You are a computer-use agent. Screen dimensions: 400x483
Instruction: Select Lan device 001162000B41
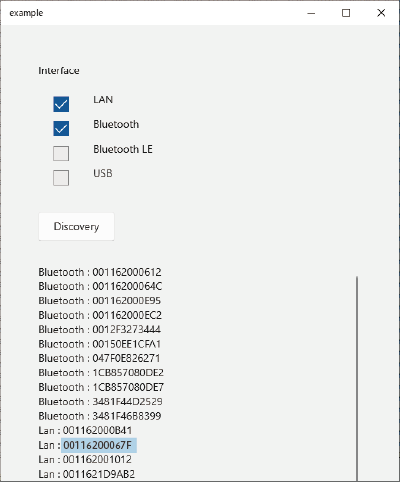[x=85, y=430]
